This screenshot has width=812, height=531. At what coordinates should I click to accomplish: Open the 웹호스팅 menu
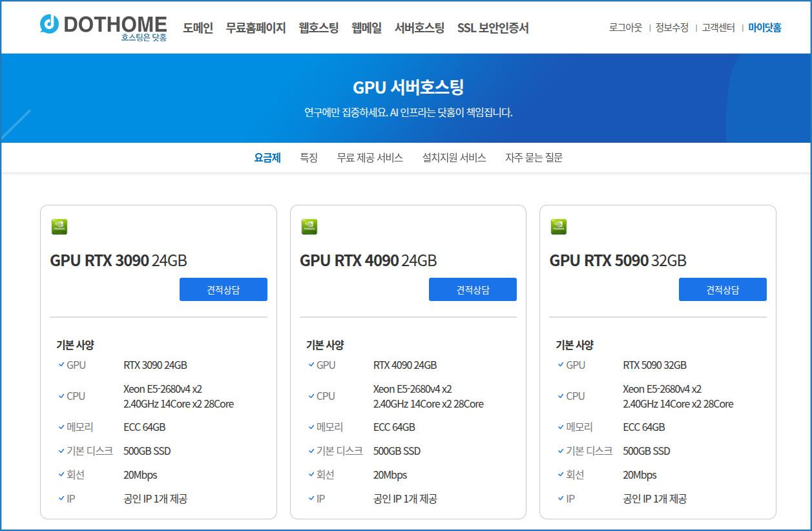click(318, 28)
